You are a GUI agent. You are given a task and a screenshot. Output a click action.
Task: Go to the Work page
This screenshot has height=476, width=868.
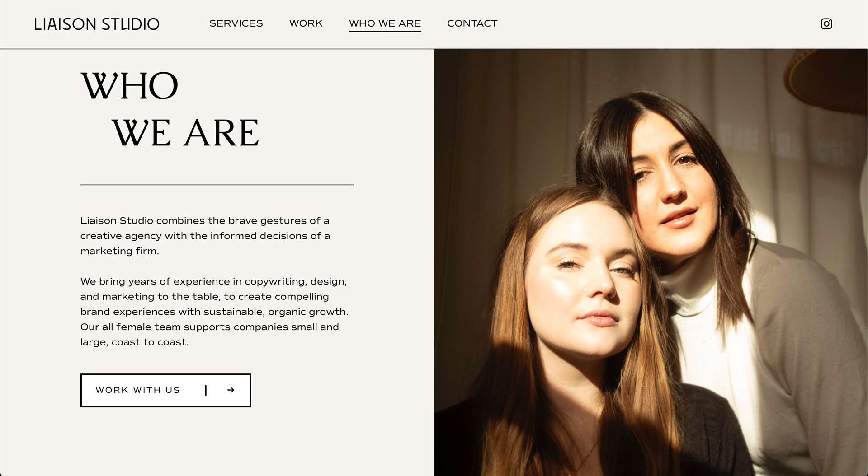coord(306,23)
